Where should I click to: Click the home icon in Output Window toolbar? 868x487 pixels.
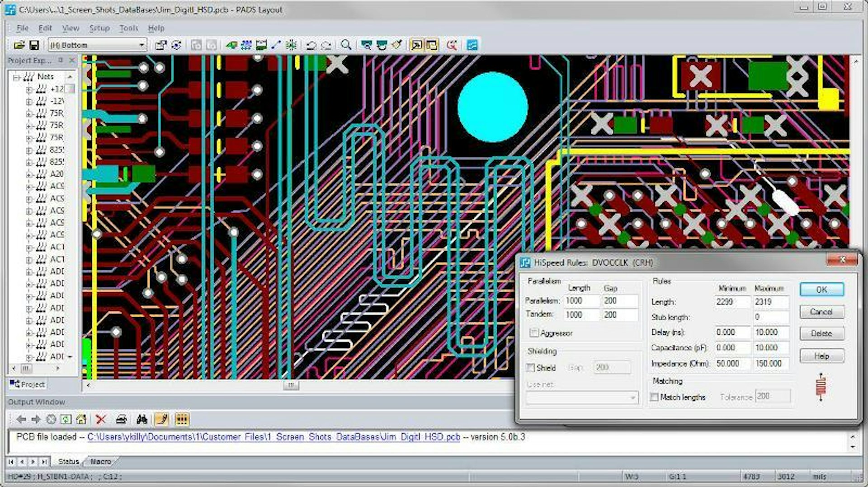coord(81,420)
